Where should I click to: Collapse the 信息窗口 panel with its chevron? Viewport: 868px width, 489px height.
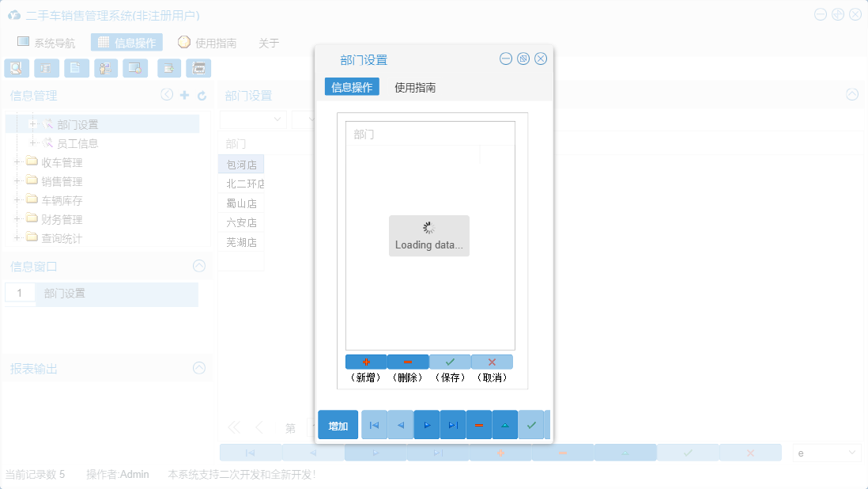(198, 267)
